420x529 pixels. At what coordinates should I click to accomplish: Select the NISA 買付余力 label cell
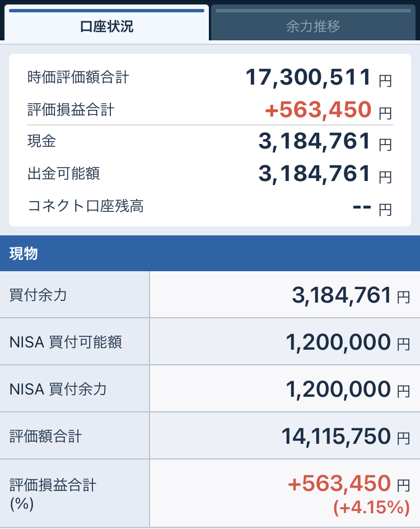pyautogui.click(x=74, y=389)
